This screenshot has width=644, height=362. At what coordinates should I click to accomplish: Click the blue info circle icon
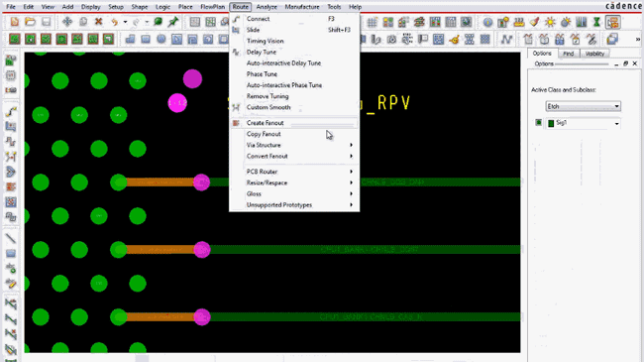[x=487, y=22]
